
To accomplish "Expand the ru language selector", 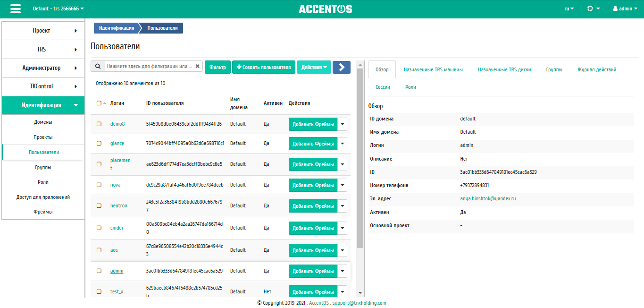I will click(x=569, y=9).
